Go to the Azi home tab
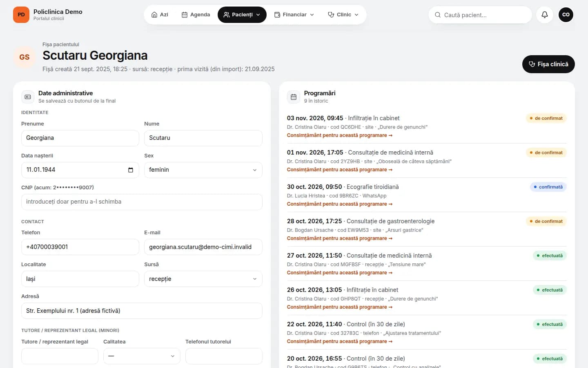Screen dimensions: 588x368 160,15
